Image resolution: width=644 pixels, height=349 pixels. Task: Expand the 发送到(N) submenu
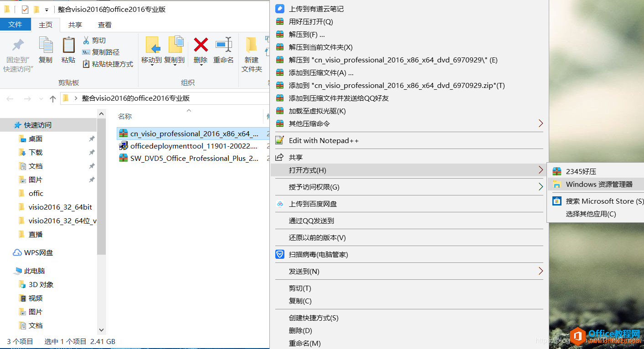[x=541, y=271]
